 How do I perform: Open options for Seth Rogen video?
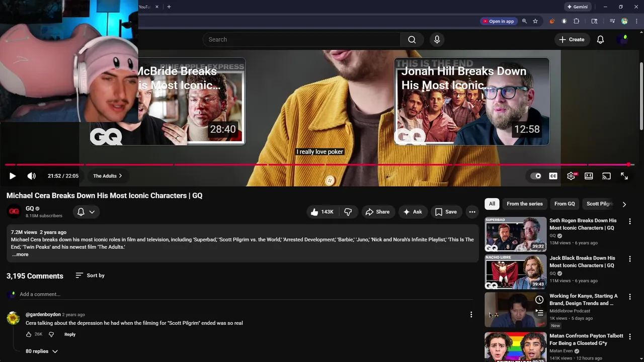click(x=629, y=221)
